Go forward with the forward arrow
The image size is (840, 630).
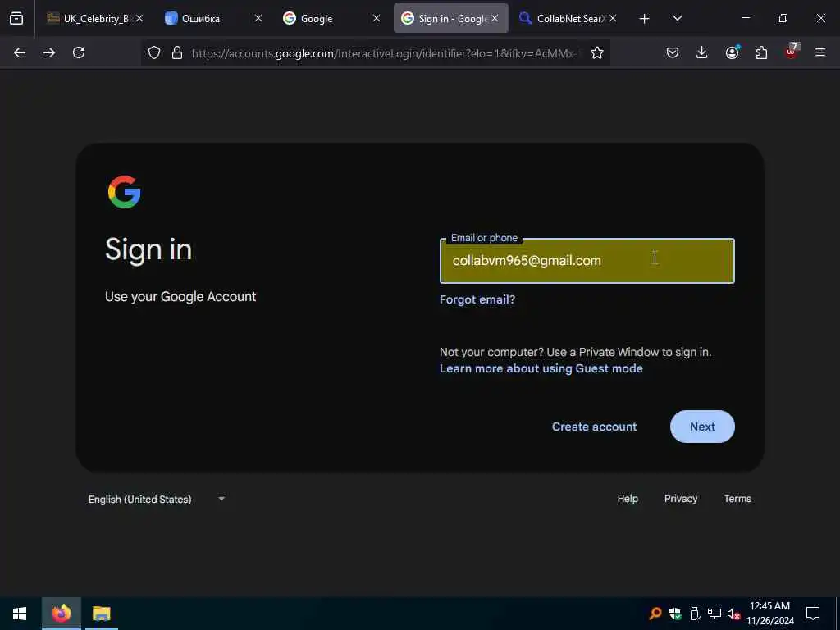click(49, 52)
